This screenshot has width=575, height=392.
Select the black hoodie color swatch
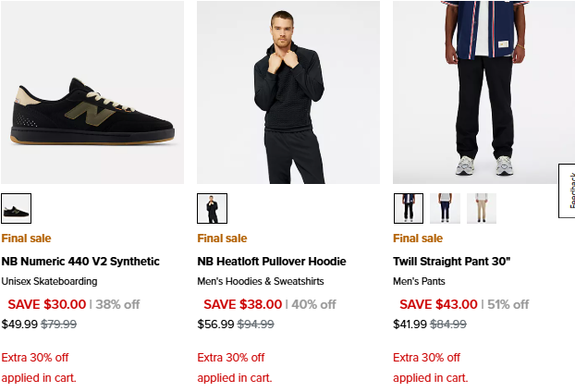pos(212,208)
